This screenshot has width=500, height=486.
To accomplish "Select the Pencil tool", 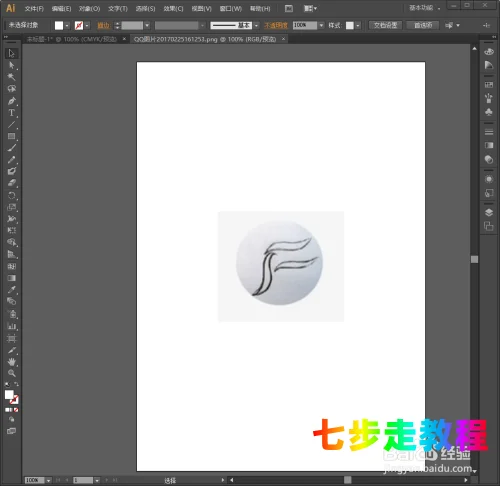I will 11,160.
